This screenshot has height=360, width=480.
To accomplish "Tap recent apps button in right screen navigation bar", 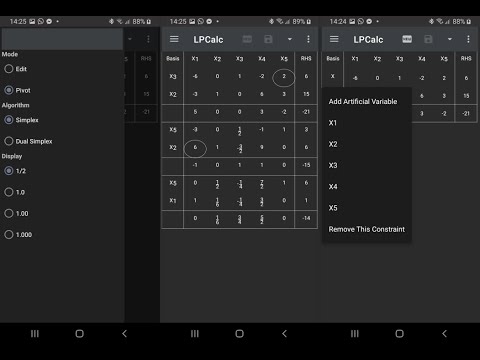I will (355, 333).
